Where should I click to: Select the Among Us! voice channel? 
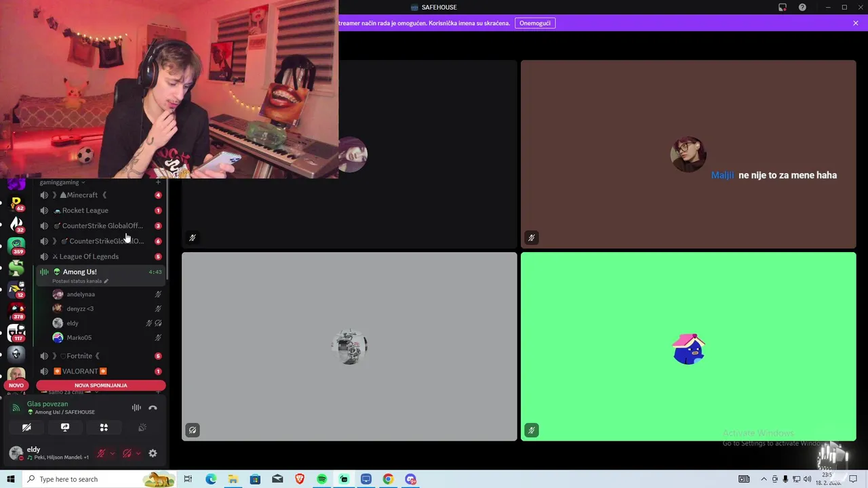point(100,275)
